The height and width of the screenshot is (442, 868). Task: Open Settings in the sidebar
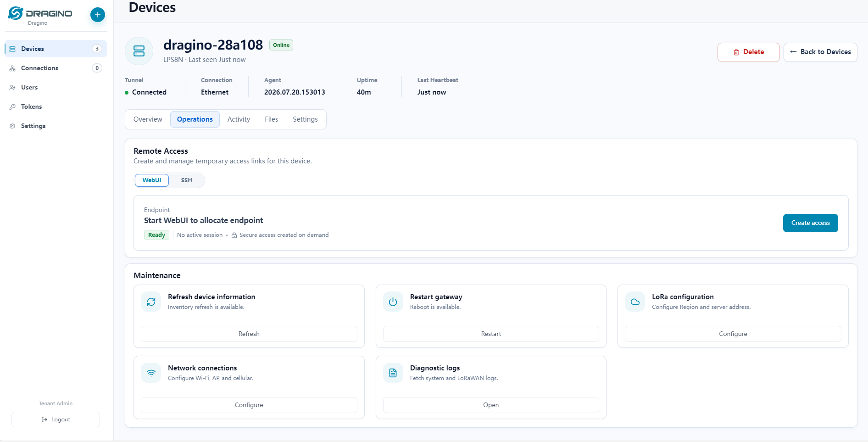(x=56, y=126)
